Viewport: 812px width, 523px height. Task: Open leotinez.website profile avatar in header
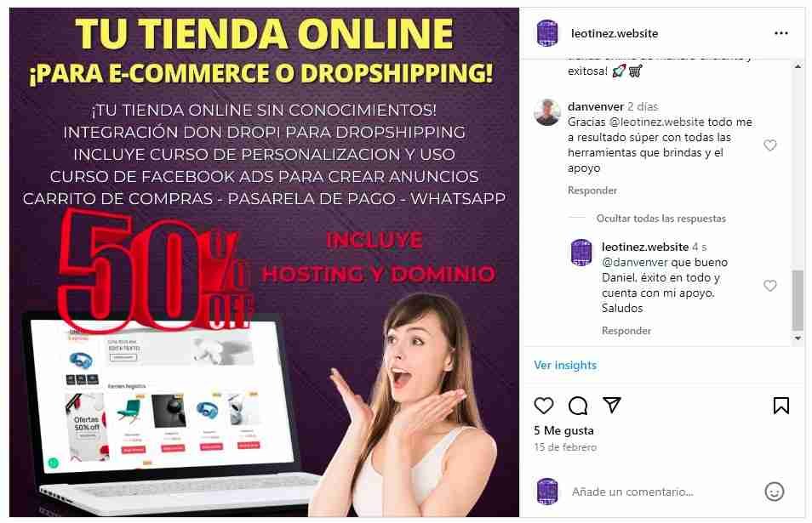pyautogui.click(x=547, y=32)
